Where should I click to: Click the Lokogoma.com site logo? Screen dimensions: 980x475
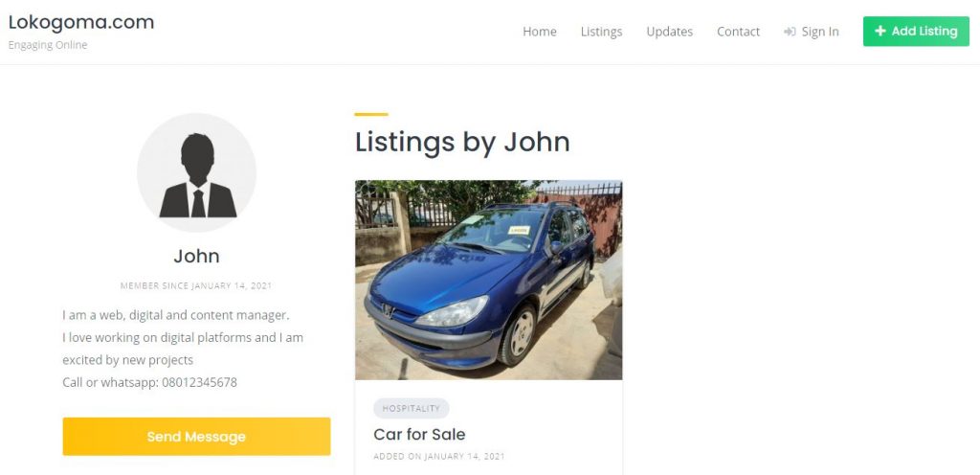click(x=81, y=22)
